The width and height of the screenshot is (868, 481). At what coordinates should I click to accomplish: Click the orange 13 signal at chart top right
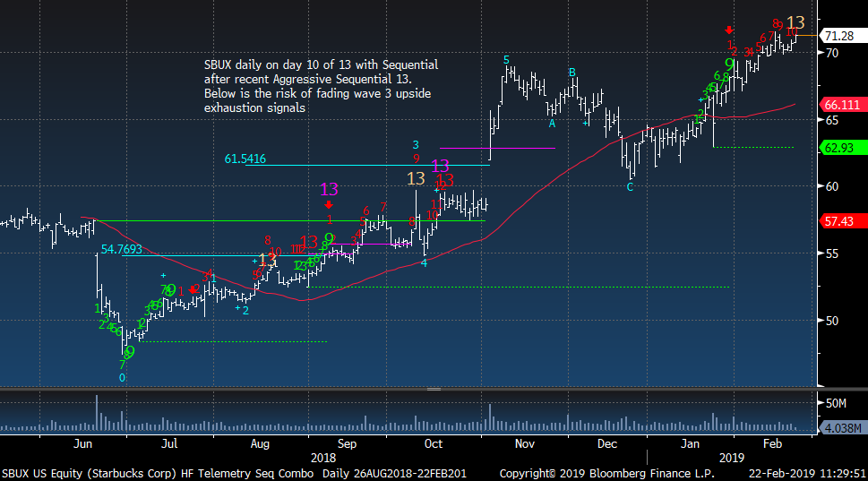pos(795,22)
